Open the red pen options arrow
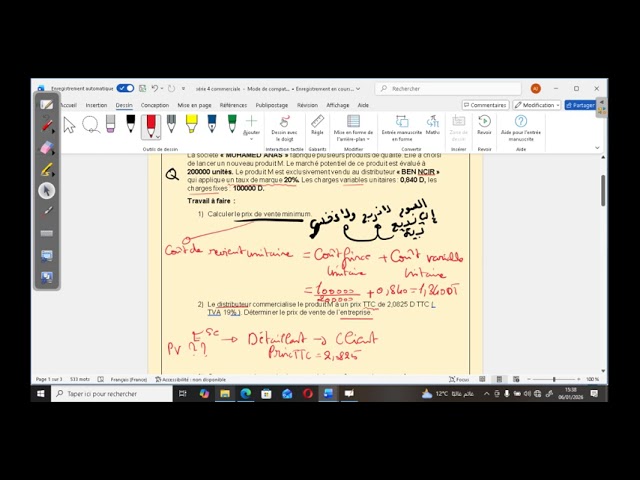Image resolution: width=640 pixels, height=480 pixels. (158, 137)
